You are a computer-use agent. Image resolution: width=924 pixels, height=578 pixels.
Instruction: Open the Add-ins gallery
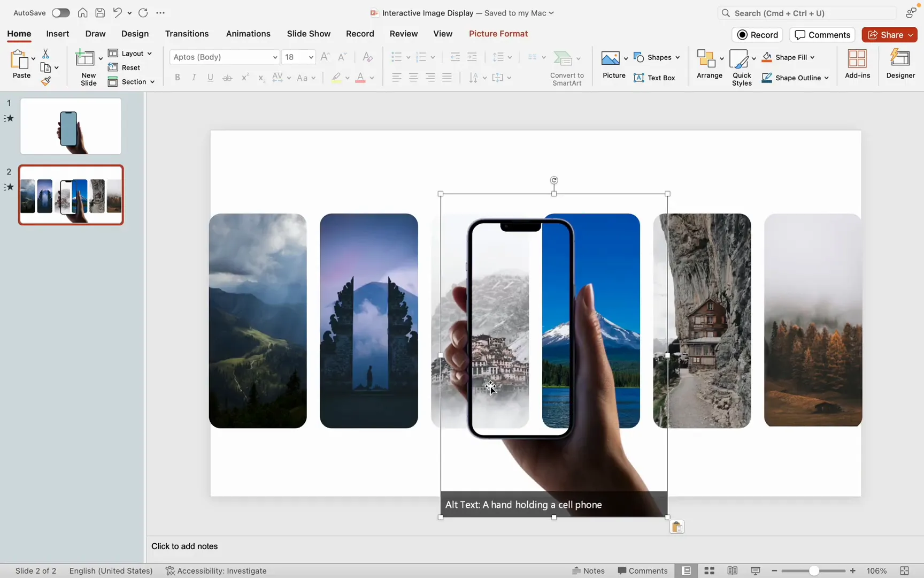(x=857, y=64)
